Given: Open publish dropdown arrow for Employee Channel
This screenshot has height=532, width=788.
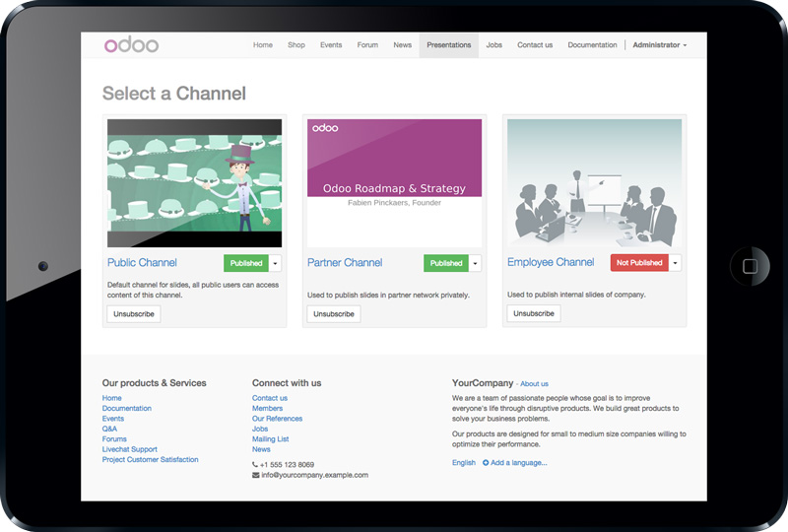Looking at the screenshot, I should click(675, 262).
